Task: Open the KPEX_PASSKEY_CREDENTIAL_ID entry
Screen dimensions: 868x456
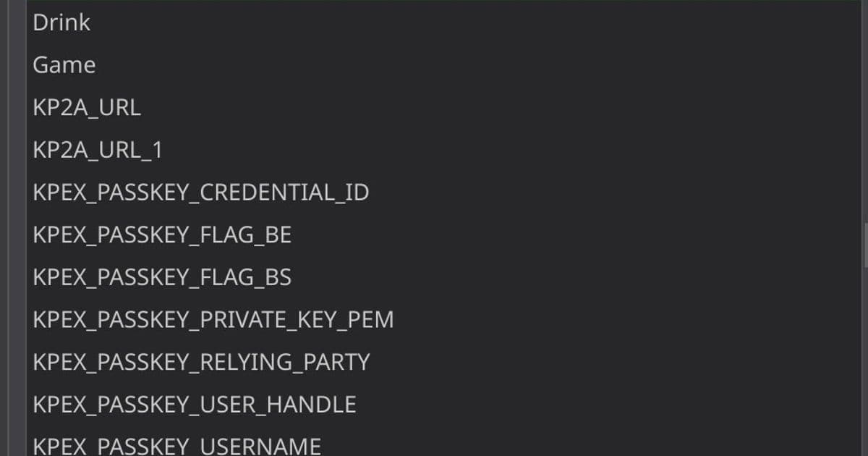Action: coord(201,192)
